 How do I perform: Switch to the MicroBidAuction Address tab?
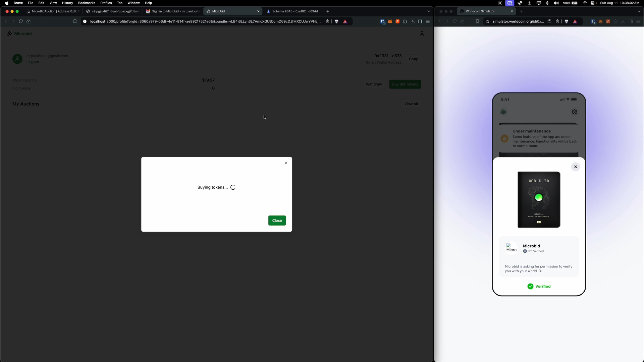53,11
